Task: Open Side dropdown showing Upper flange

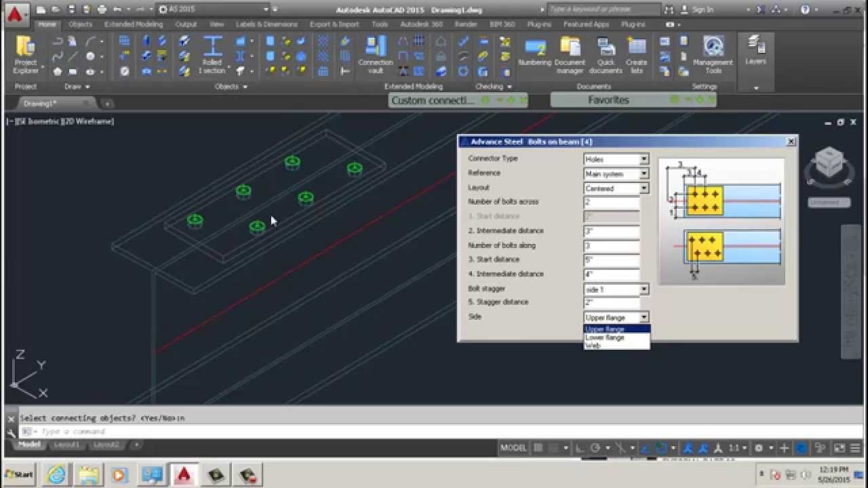Action: (644, 317)
